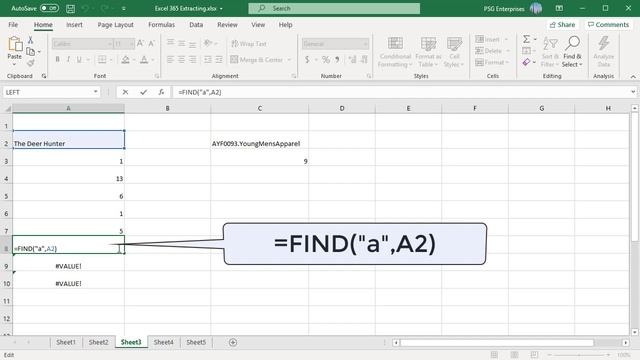Toggle the AutoSave switch
640x360 pixels.
(x=49, y=8)
